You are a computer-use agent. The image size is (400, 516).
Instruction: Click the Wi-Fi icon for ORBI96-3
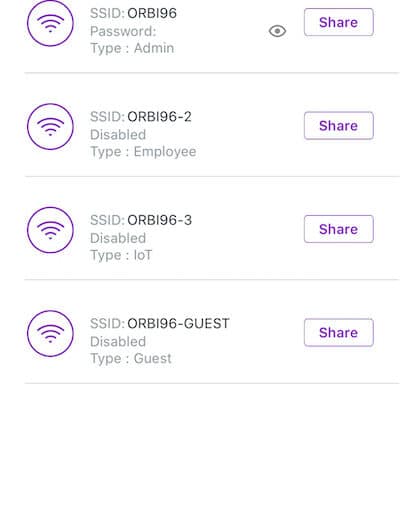50,230
